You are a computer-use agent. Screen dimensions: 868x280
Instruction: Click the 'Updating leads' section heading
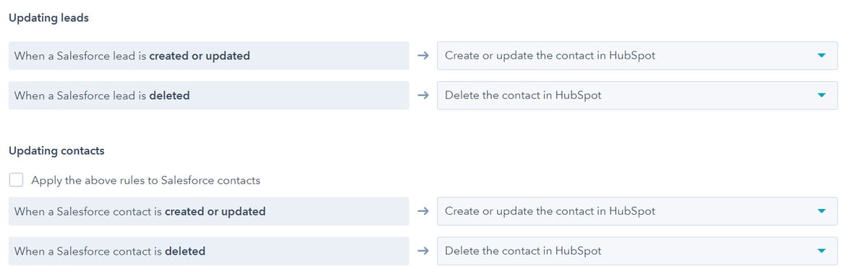[x=48, y=18]
